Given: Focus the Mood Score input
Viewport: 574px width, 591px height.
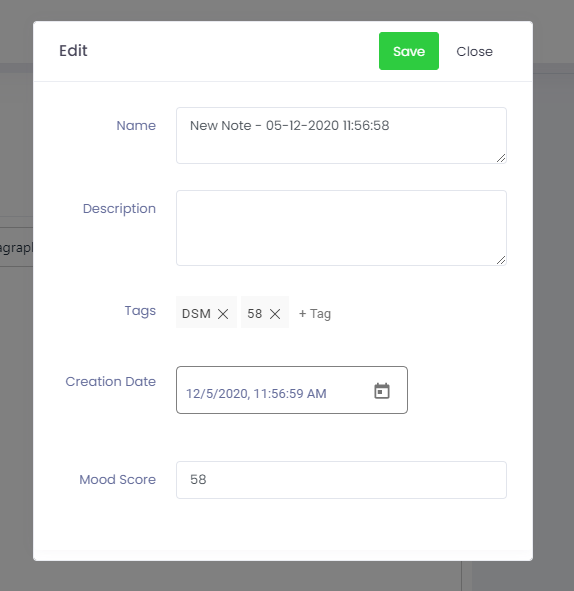Looking at the screenshot, I should click(x=341, y=480).
